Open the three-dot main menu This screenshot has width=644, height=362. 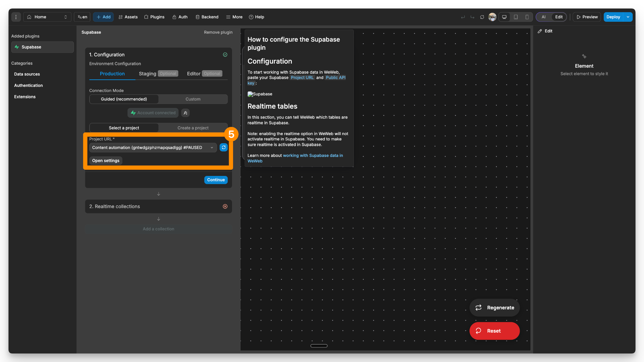point(16,17)
